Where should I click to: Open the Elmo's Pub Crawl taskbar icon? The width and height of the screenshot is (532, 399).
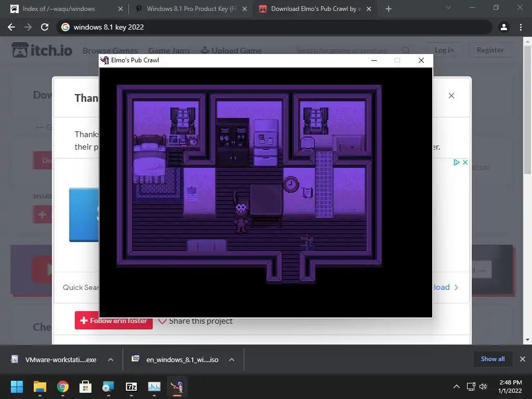coord(177,387)
